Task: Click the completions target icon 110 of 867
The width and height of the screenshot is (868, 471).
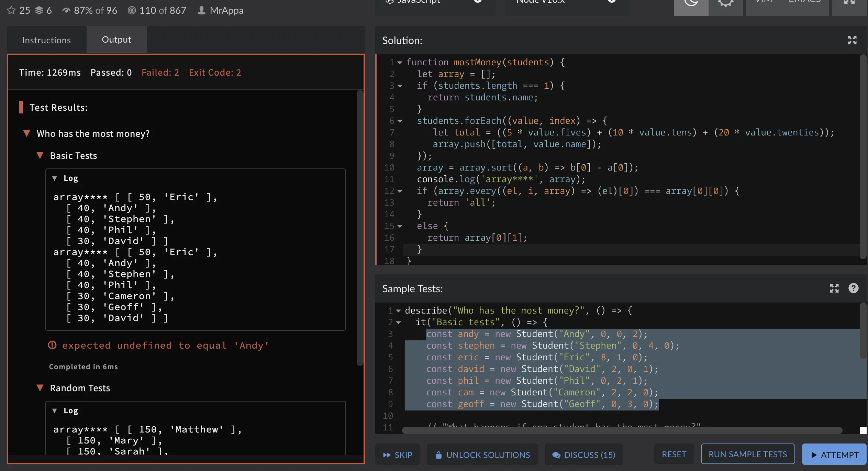Action: (x=132, y=10)
